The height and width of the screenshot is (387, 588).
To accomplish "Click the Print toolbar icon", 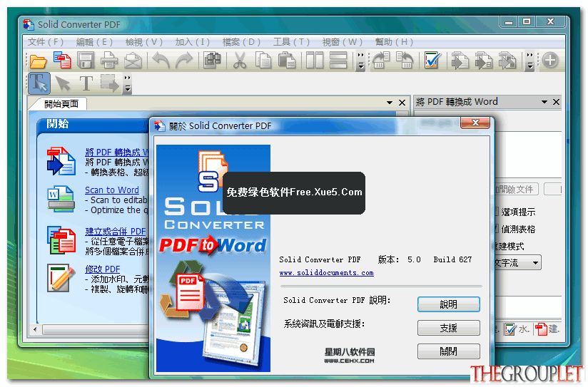I will click(x=109, y=61).
